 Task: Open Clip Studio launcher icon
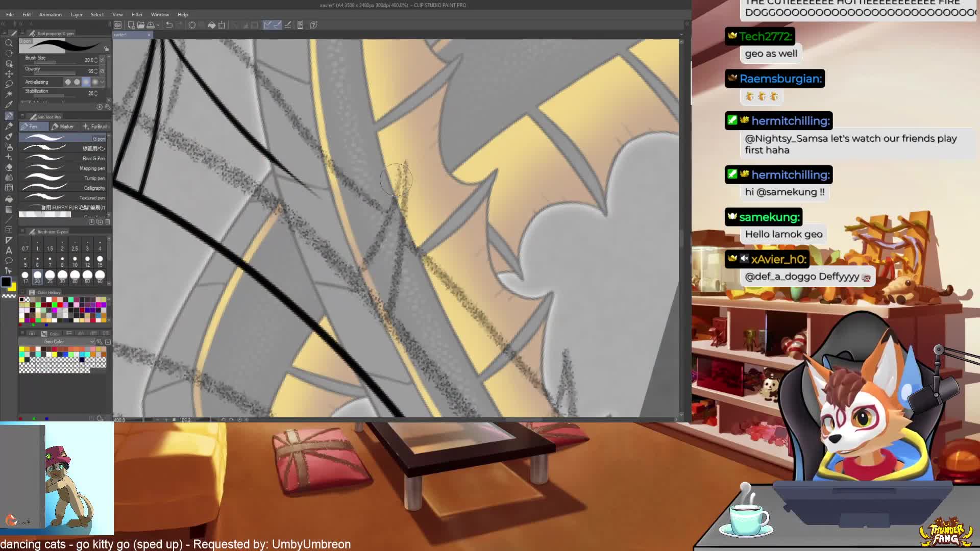(x=118, y=25)
